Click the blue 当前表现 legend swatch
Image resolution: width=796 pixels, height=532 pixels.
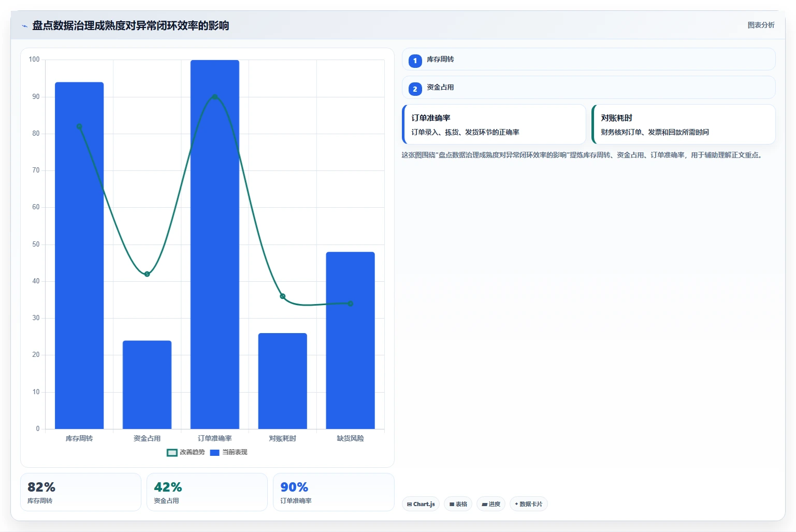(x=215, y=452)
